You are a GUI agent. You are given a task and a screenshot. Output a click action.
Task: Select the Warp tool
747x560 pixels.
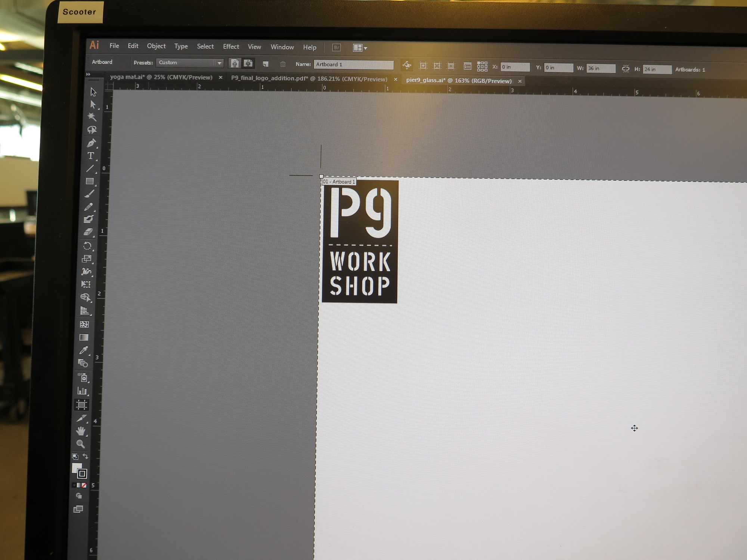pyautogui.click(x=86, y=272)
